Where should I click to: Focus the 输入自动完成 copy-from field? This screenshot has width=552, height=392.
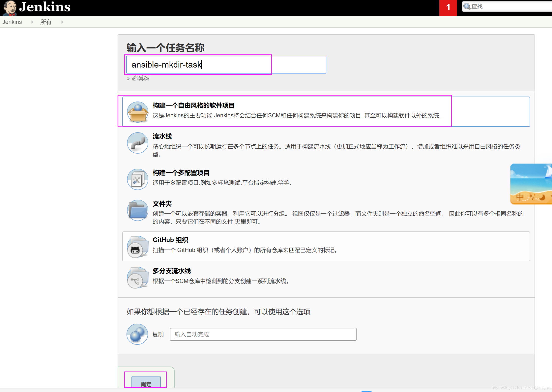(x=263, y=334)
